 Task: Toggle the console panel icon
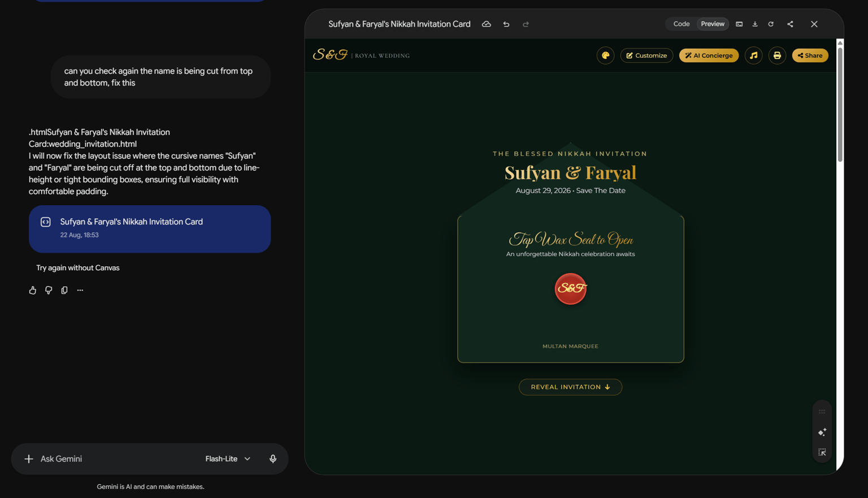point(739,24)
